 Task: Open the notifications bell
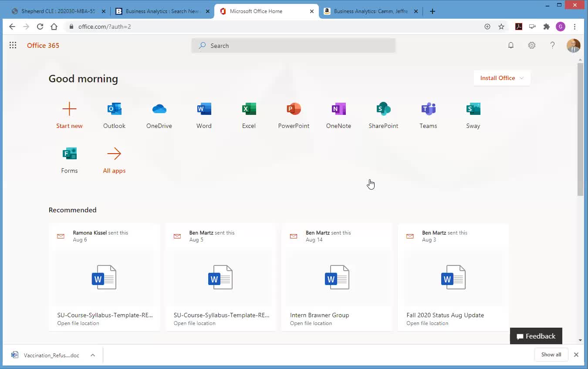pyautogui.click(x=511, y=45)
